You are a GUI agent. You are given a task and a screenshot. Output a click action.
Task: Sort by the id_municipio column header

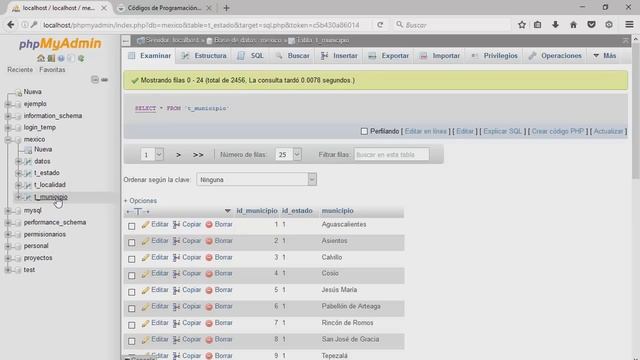pos(257,211)
